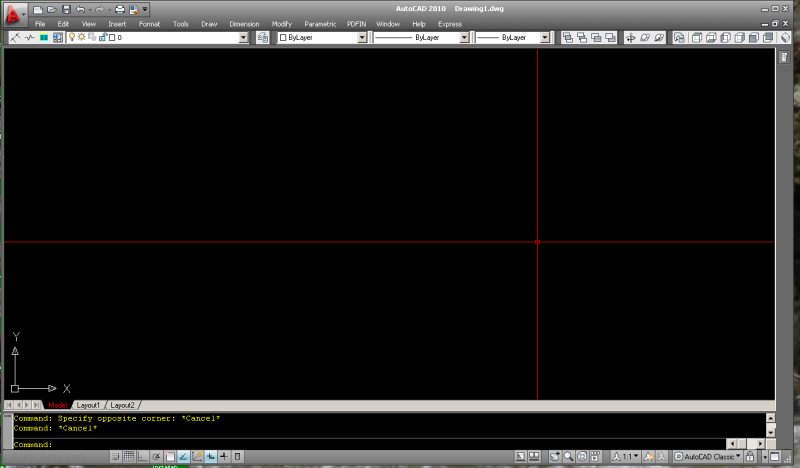Click the Constrained Orbit icon

point(631,37)
